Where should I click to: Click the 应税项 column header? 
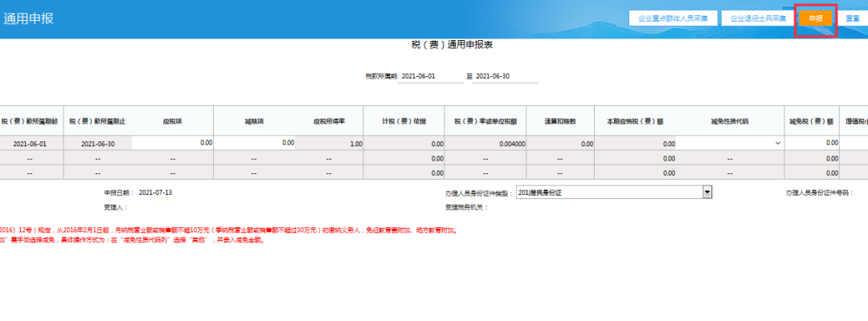172,121
